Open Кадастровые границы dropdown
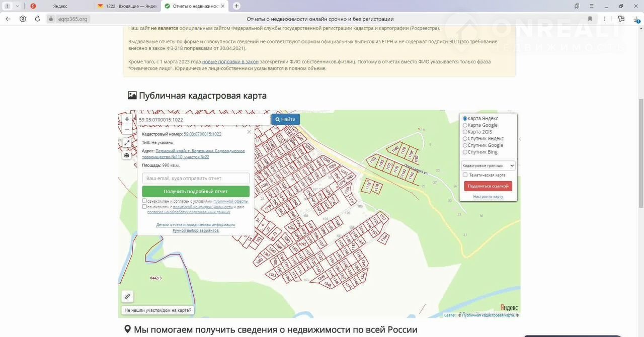Viewport: 644px width, 337px height. click(488, 165)
